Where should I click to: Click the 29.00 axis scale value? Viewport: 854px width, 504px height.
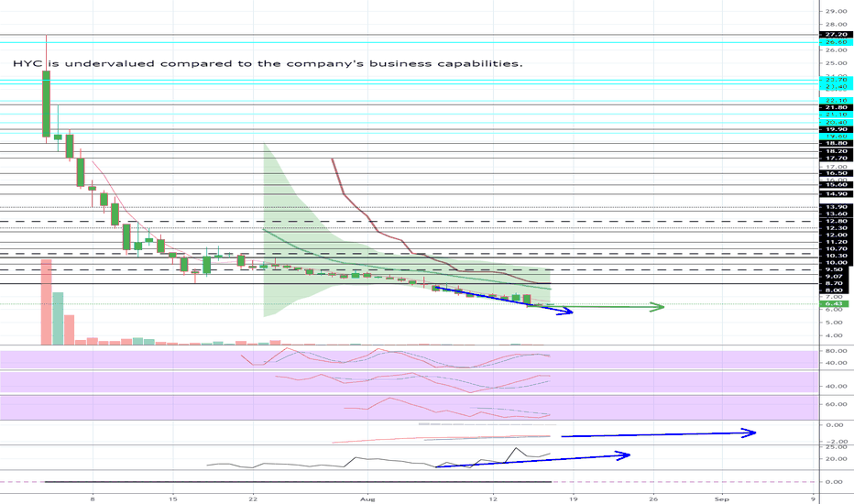tap(836, 11)
